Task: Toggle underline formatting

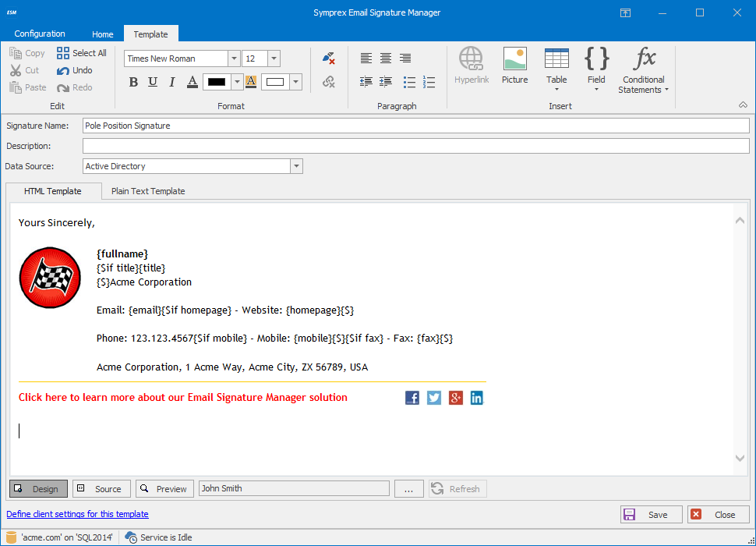Action: coord(153,82)
